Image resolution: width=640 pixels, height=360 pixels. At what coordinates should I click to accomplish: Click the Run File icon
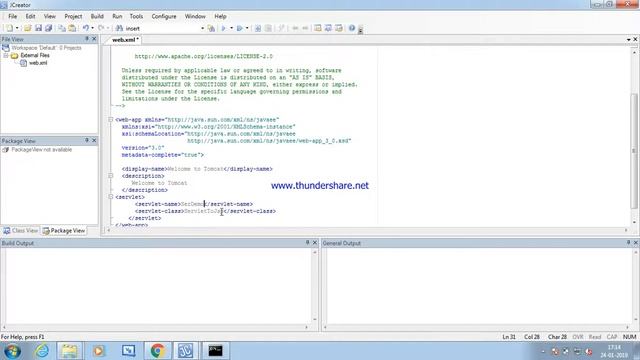tap(240, 28)
